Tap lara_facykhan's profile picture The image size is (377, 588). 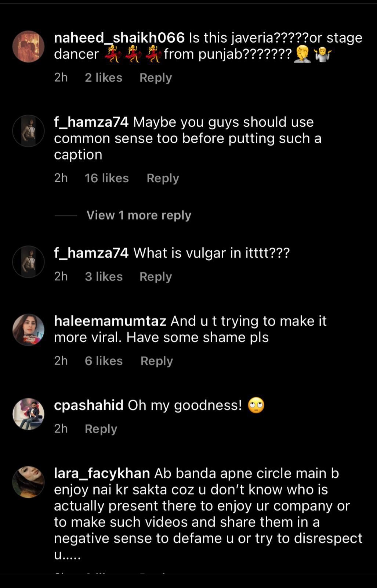[29, 482]
